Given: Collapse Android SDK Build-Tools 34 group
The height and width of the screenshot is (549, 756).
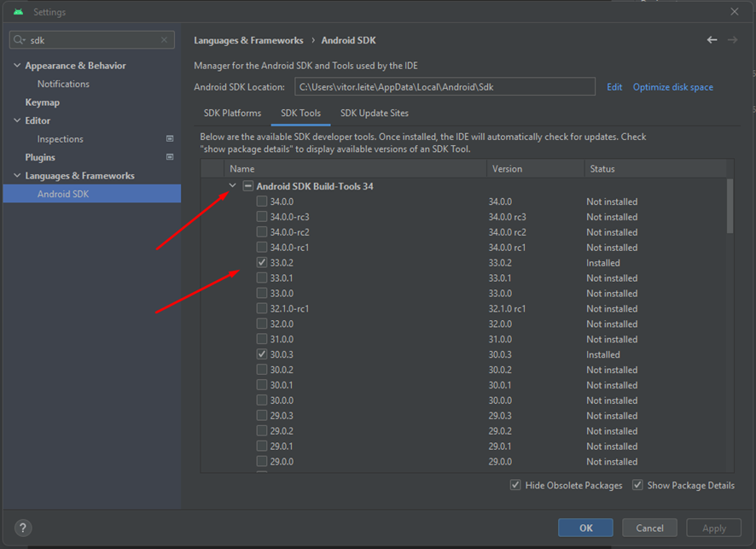Looking at the screenshot, I should coord(232,186).
